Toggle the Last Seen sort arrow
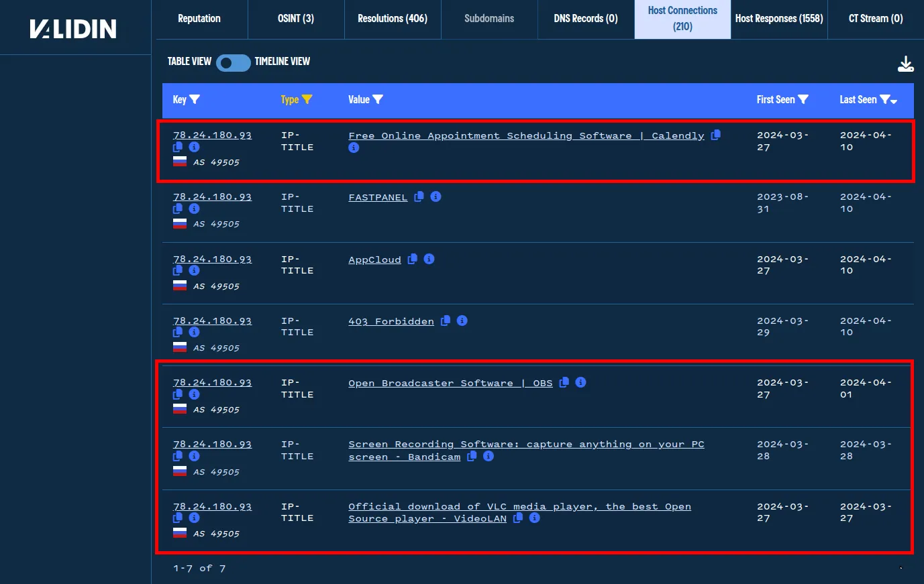The image size is (924, 584). click(894, 101)
